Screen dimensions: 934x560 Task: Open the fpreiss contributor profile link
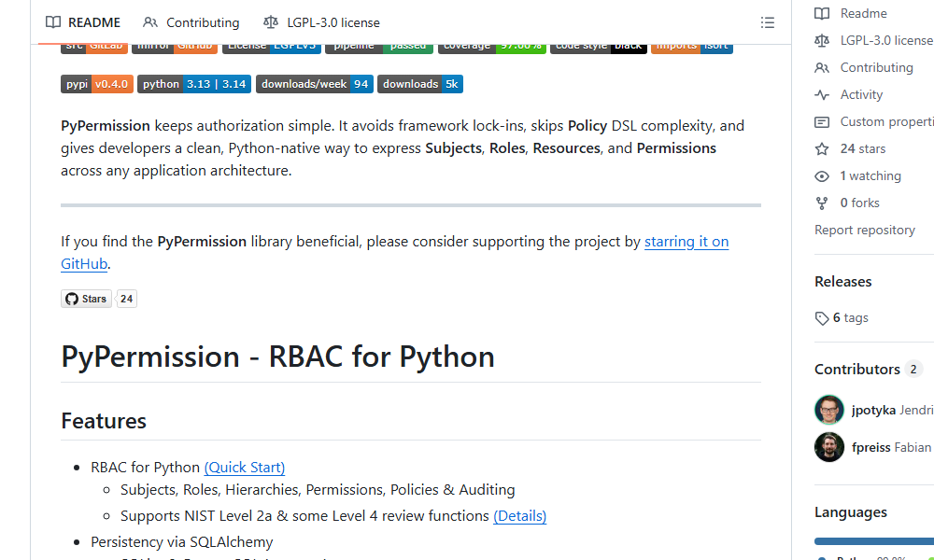tap(870, 447)
